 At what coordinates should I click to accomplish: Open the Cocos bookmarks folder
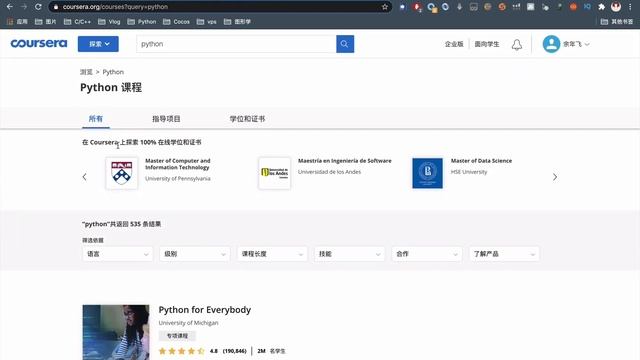tap(176, 22)
